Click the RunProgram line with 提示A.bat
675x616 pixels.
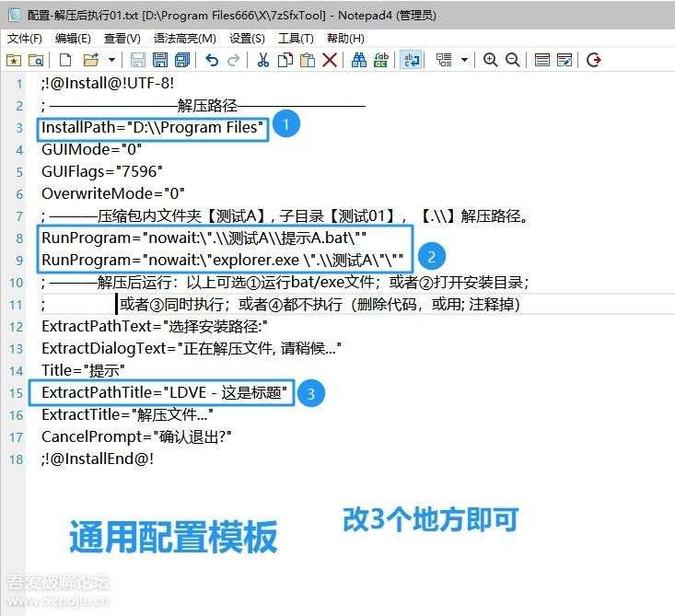(x=204, y=238)
